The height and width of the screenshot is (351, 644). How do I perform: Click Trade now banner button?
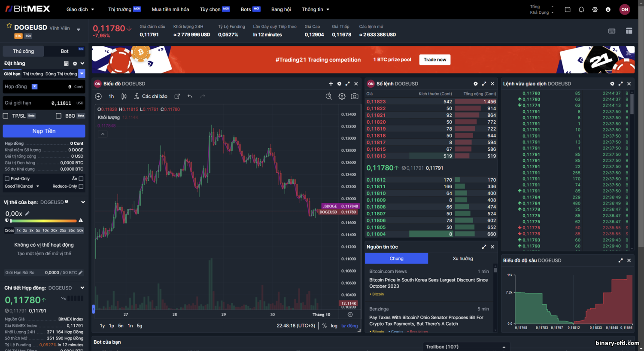click(435, 60)
